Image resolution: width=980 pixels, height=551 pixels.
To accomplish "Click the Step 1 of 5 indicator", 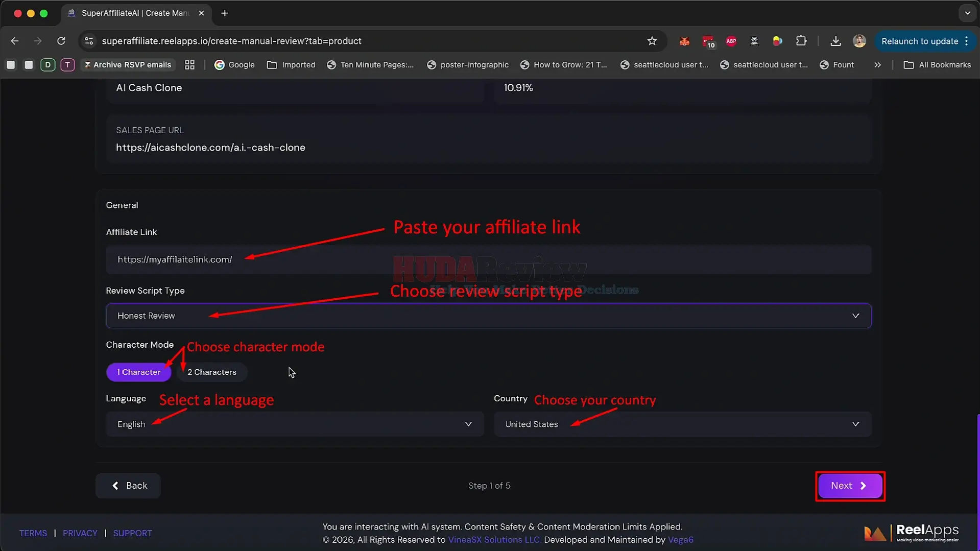I will [x=489, y=486].
